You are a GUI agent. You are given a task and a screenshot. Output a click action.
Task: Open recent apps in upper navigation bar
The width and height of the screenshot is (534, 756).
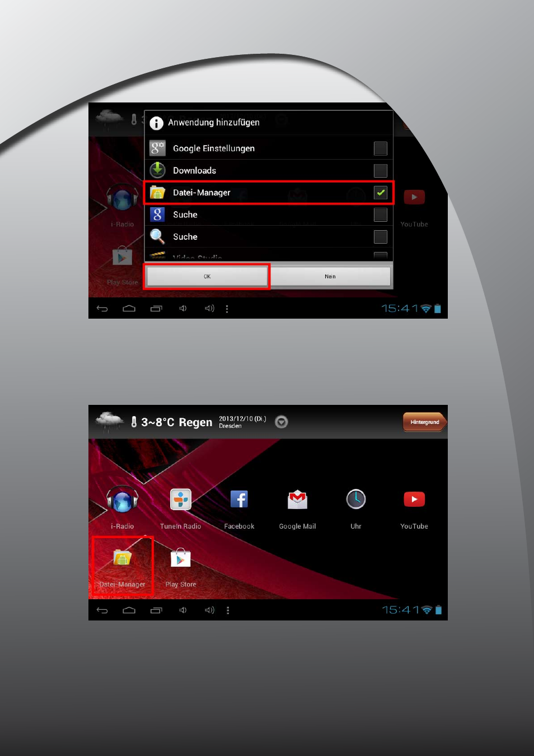tap(156, 309)
